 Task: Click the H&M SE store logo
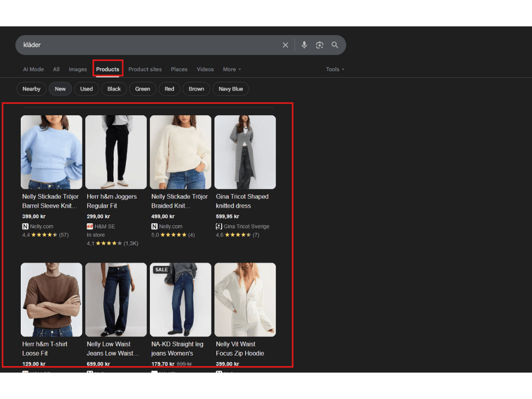click(x=89, y=226)
